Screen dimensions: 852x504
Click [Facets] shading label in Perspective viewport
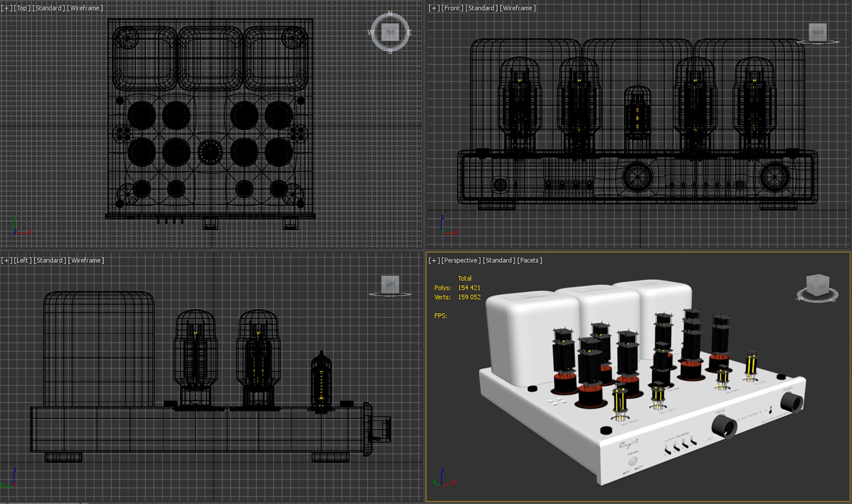529,260
